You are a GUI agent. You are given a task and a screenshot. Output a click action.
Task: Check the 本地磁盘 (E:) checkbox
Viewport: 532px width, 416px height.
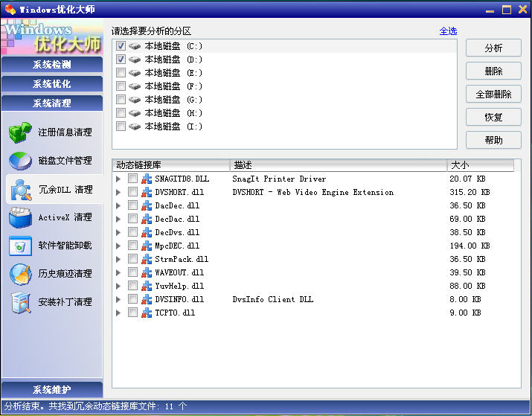(121, 73)
